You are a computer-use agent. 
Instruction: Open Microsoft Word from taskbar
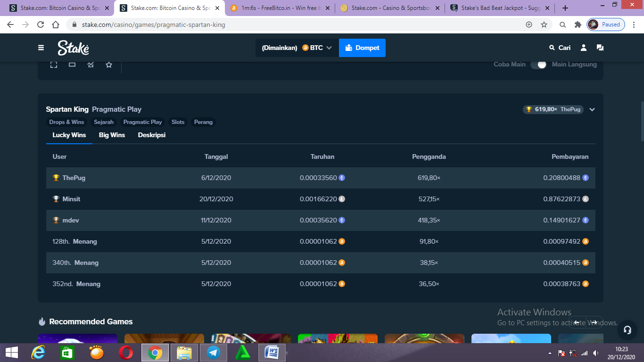click(272, 353)
